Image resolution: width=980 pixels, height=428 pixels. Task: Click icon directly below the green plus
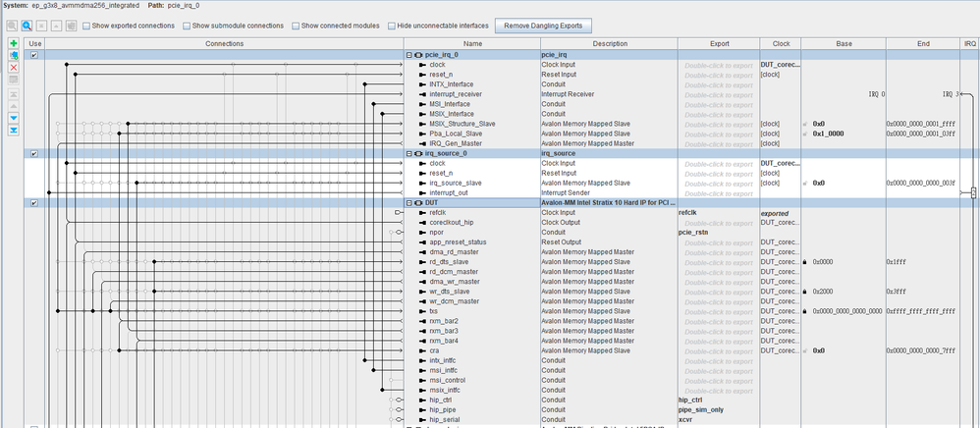click(x=13, y=56)
